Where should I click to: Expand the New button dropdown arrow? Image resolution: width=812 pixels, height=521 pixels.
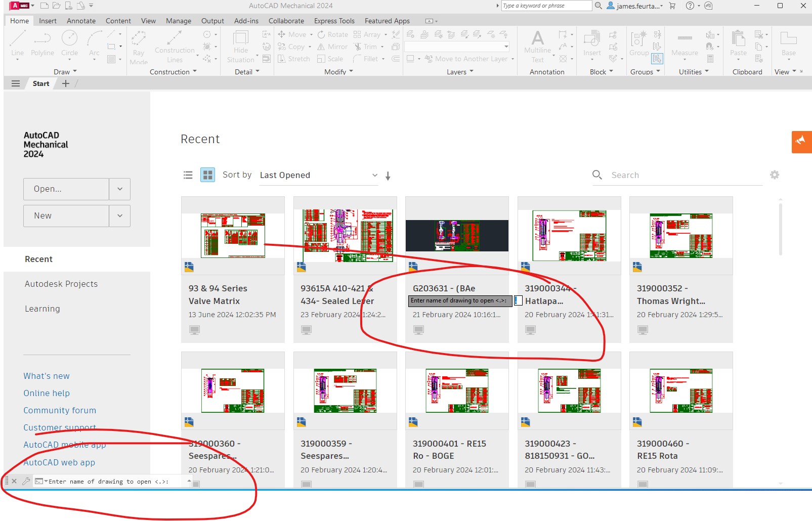point(120,215)
